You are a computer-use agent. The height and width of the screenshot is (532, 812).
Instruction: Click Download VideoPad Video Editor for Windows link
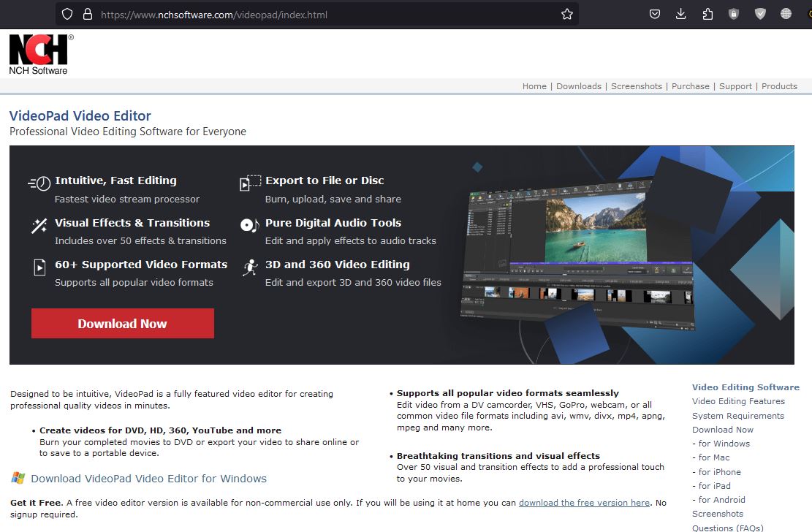coord(148,478)
